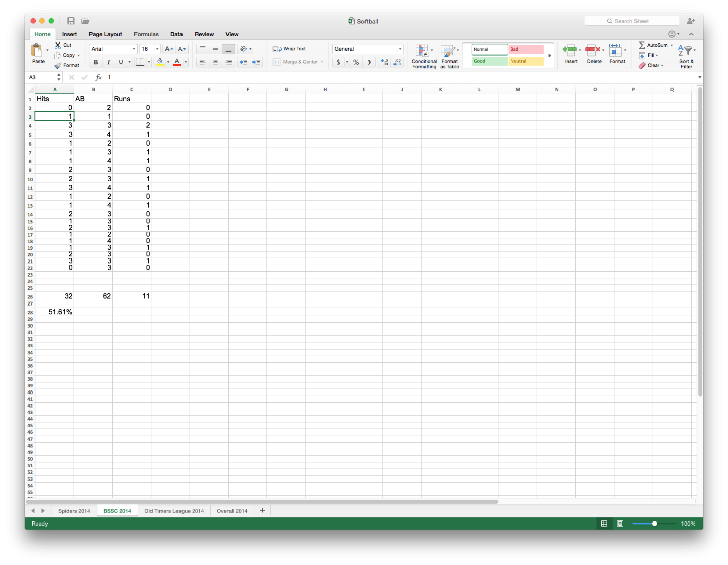Toggle underline formatting
The height and width of the screenshot is (565, 728).
120,62
